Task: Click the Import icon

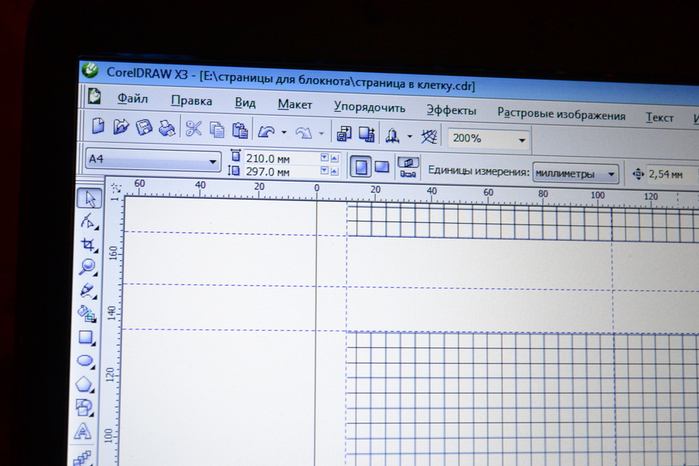Action: 344,134
